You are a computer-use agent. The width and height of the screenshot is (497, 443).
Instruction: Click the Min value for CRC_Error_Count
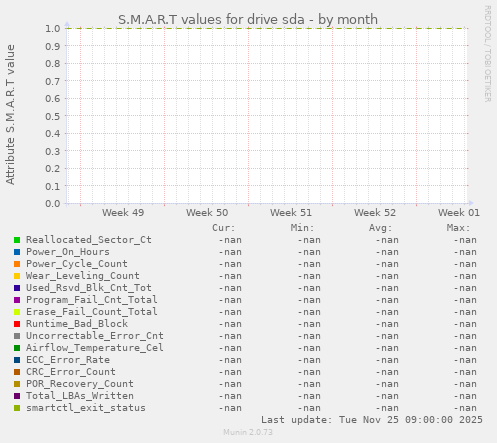point(309,372)
